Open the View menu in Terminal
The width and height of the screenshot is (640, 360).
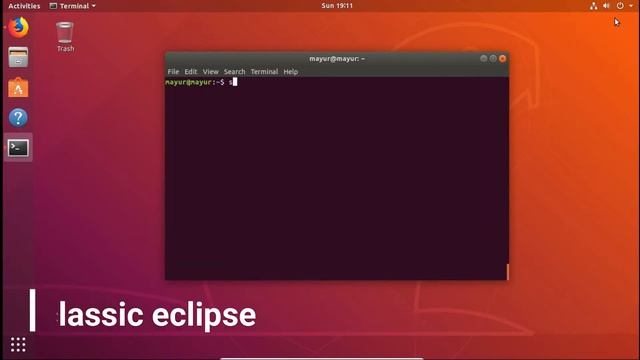pos(211,71)
